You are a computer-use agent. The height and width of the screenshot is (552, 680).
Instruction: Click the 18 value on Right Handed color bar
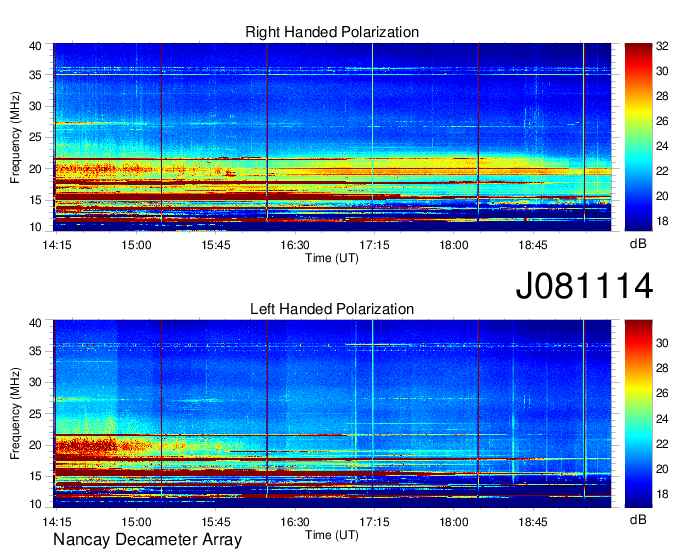point(662,221)
